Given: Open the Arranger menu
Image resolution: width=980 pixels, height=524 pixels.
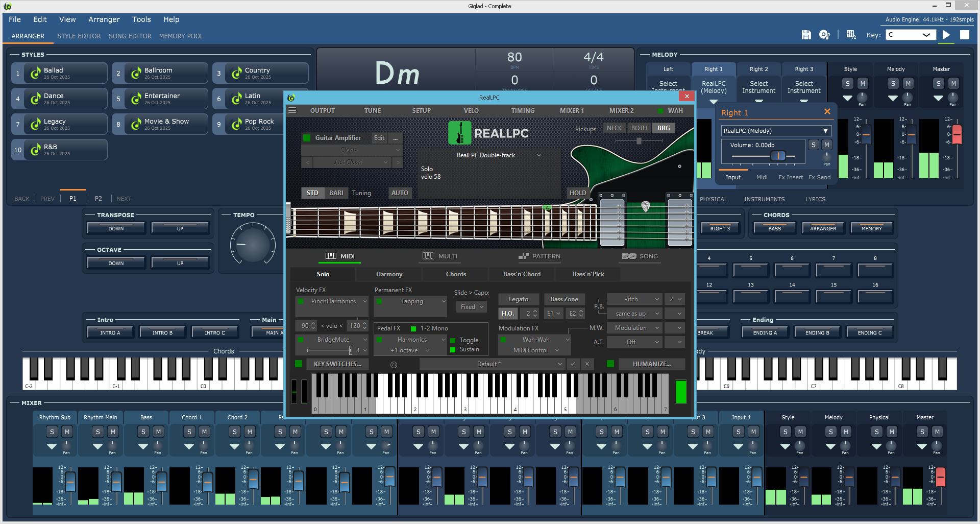Looking at the screenshot, I should (x=104, y=19).
